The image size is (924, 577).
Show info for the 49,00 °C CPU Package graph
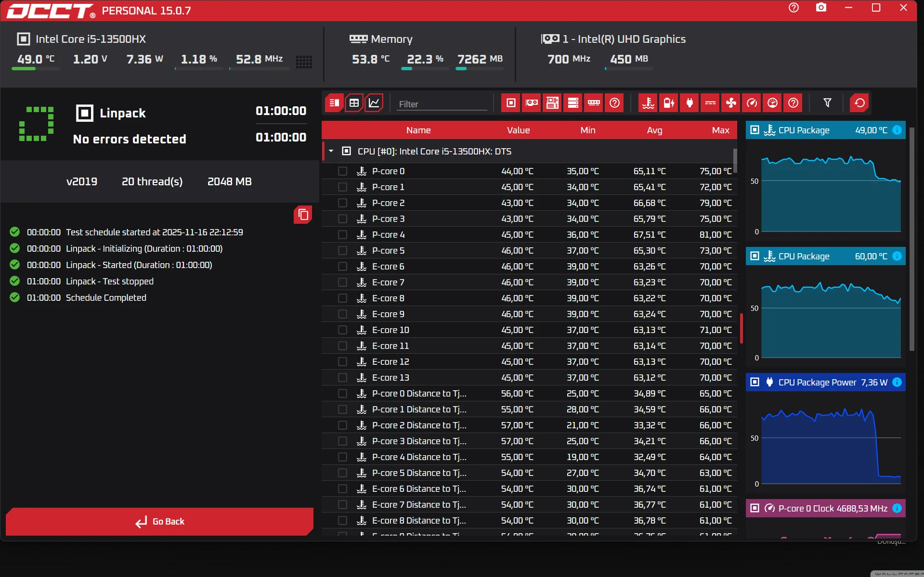(897, 130)
